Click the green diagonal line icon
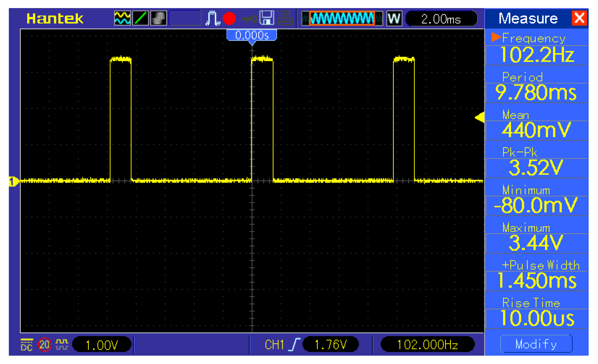 click(141, 18)
